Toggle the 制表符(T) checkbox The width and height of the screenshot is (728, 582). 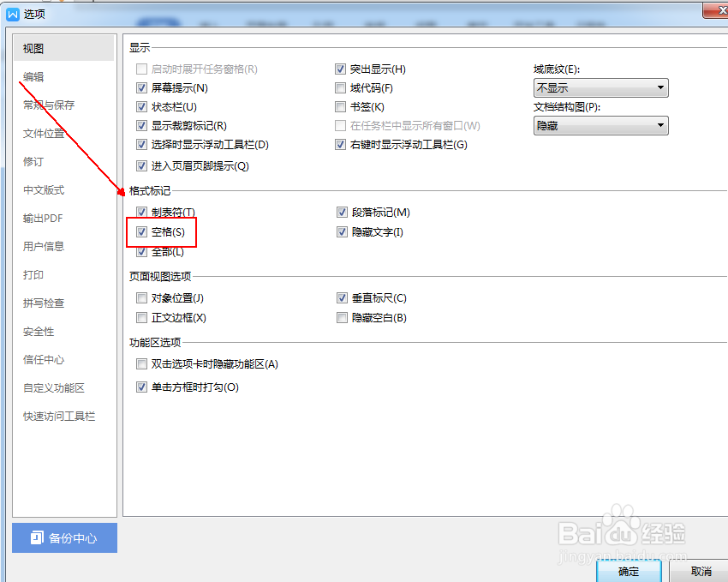pyautogui.click(x=141, y=213)
